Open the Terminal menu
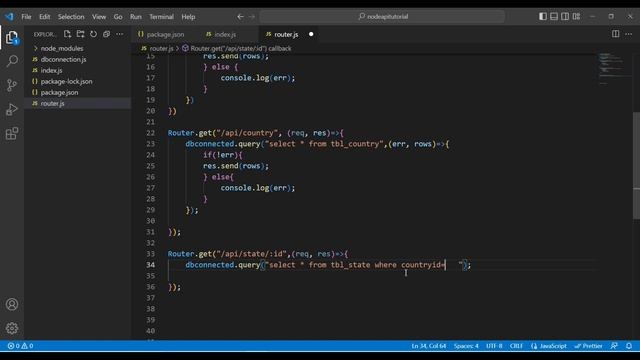The height and width of the screenshot is (360, 640). (161, 17)
